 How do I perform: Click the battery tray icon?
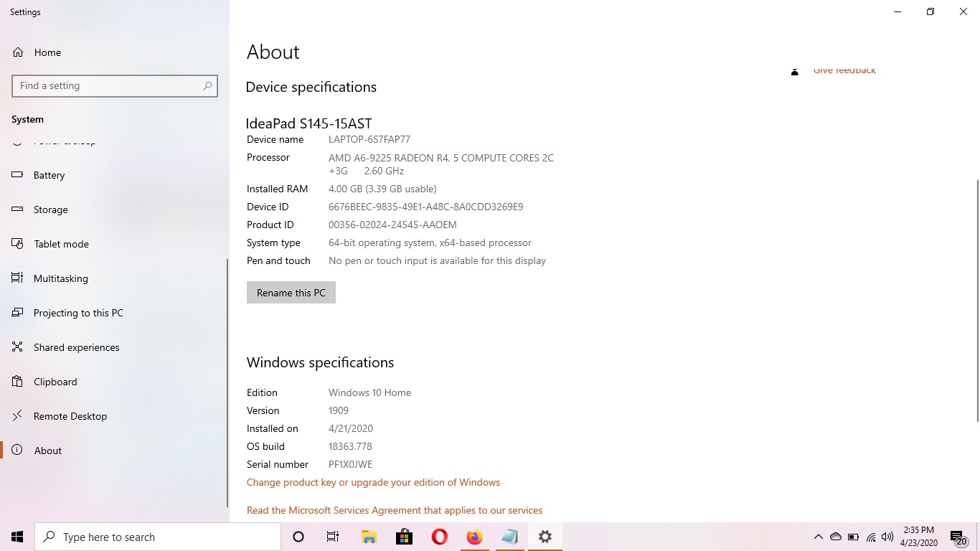pos(853,537)
